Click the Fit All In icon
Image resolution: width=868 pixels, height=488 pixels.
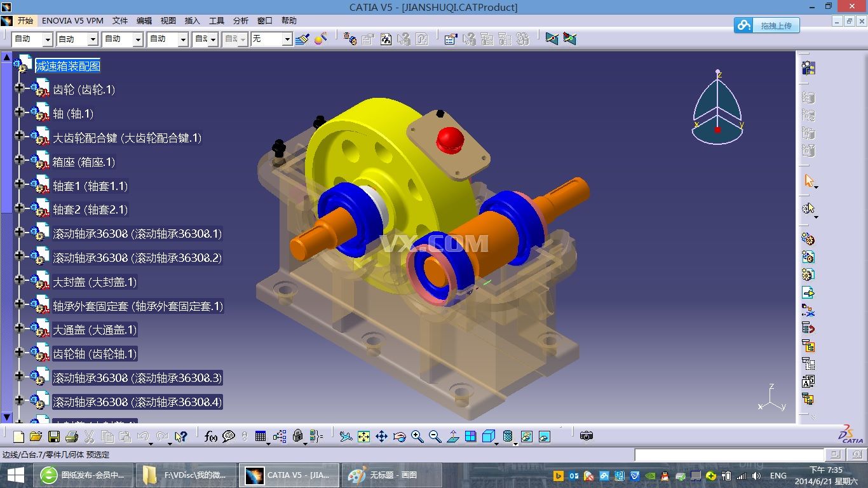(363, 437)
